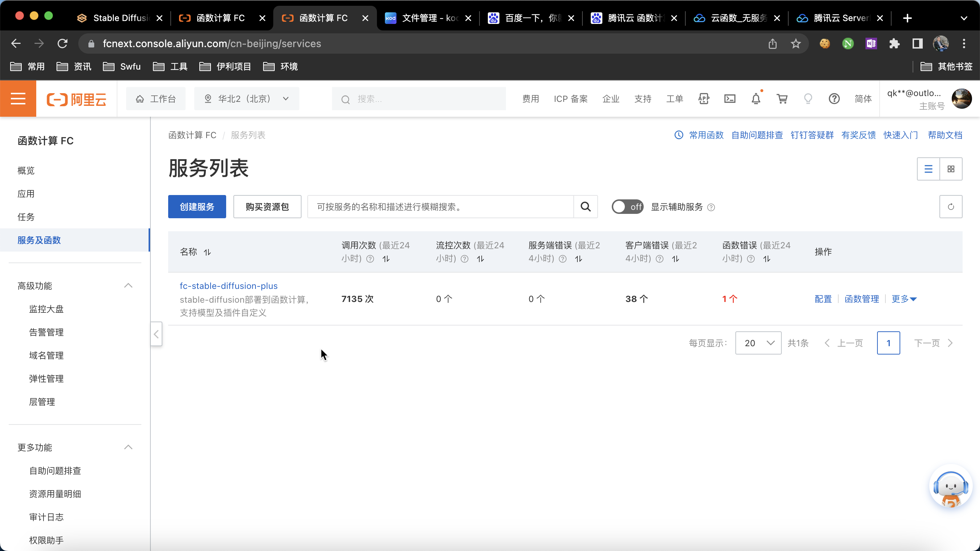The width and height of the screenshot is (980, 551).
Task: Collapse the 高级功能 sidebar section
Action: [x=128, y=285]
